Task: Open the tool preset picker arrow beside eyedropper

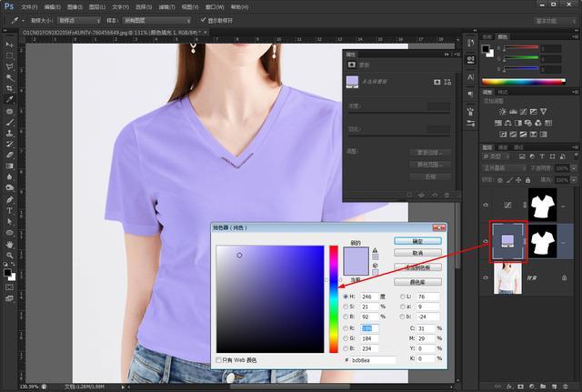Action: pos(23,20)
